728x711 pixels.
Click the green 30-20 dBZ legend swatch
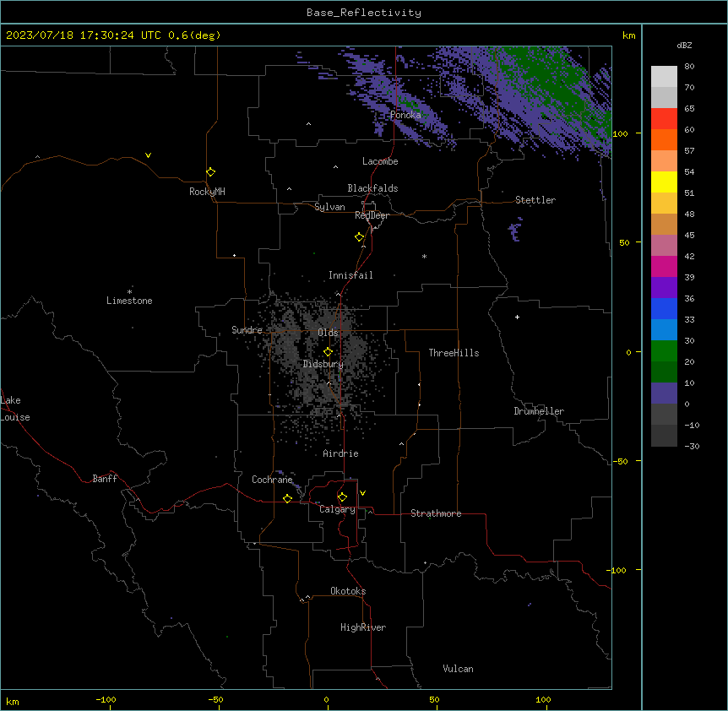pos(664,351)
